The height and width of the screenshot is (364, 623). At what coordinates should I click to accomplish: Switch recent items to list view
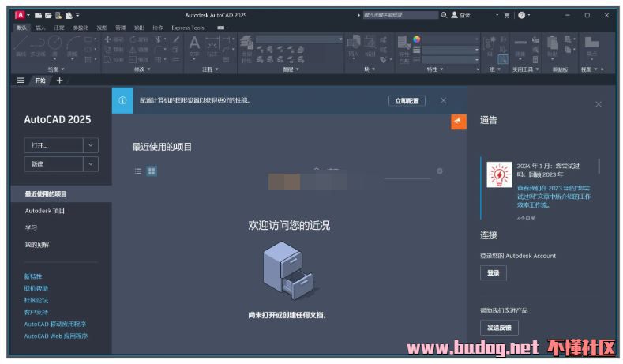[x=138, y=171]
